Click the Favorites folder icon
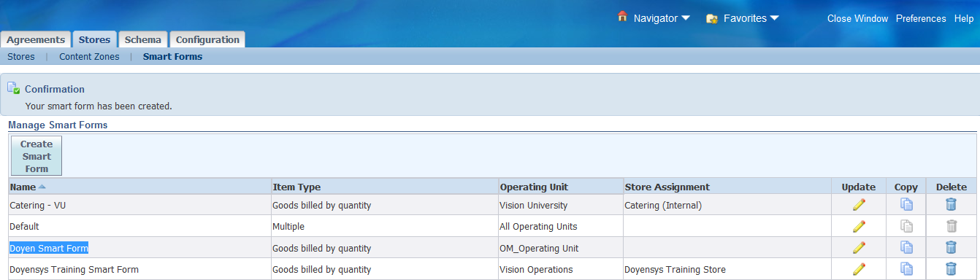This screenshot has height=280, width=980. coord(712,18)
